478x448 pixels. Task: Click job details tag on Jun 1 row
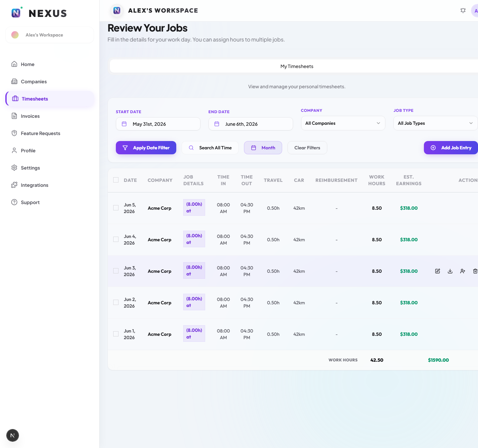(x=194, y=334)
